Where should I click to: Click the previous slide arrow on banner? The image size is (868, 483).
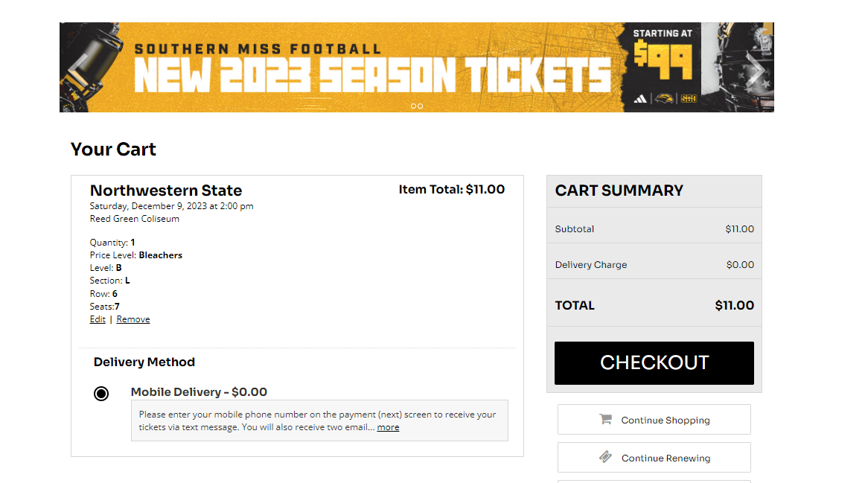(77, 68)
